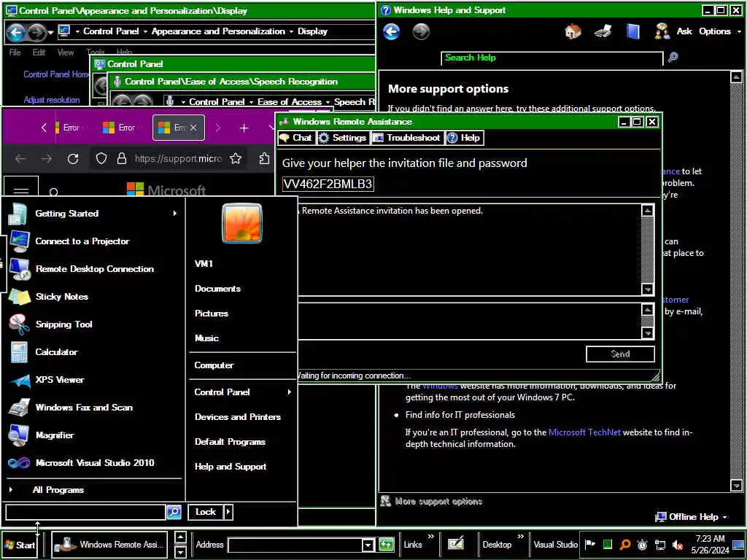
Task: Open the Options dropdown in Help and Support
Action: 720,31
